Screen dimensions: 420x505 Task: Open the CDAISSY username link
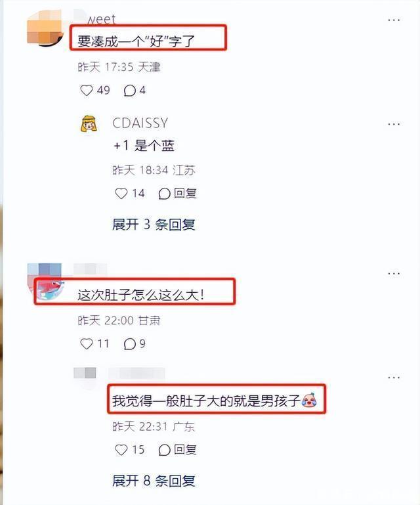pyautogui.click(x=140, y=123)
